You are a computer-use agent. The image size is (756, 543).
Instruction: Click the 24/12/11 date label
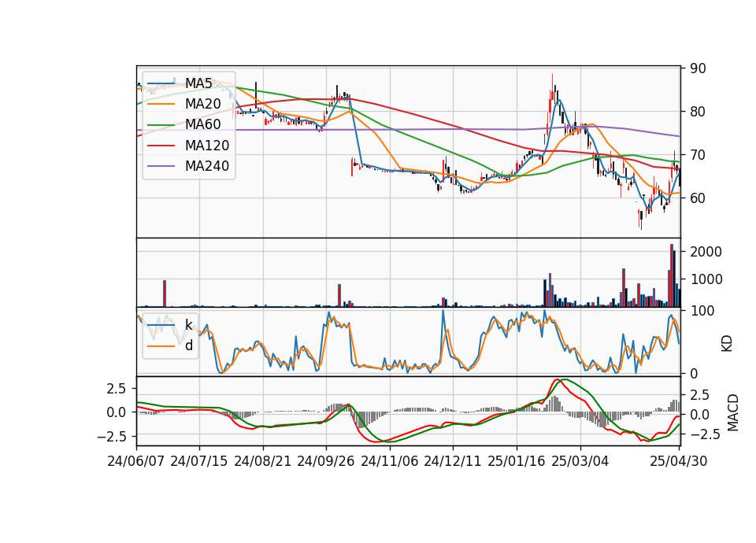453,461
